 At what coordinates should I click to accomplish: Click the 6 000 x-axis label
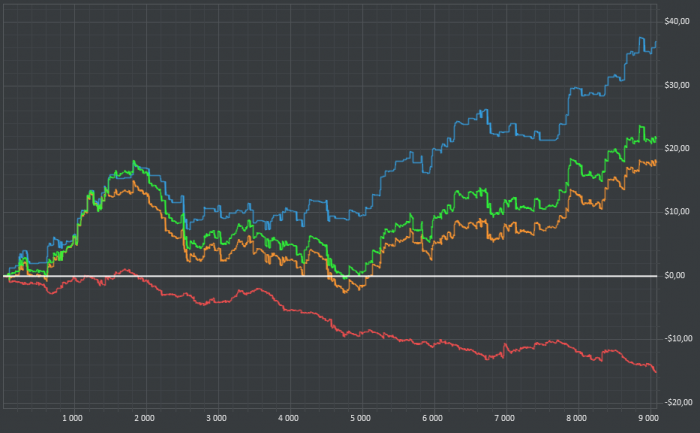433,418
